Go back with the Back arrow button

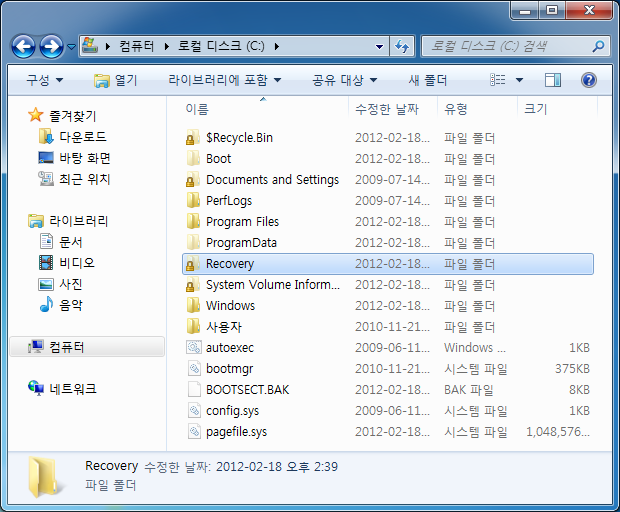[23, 47]
